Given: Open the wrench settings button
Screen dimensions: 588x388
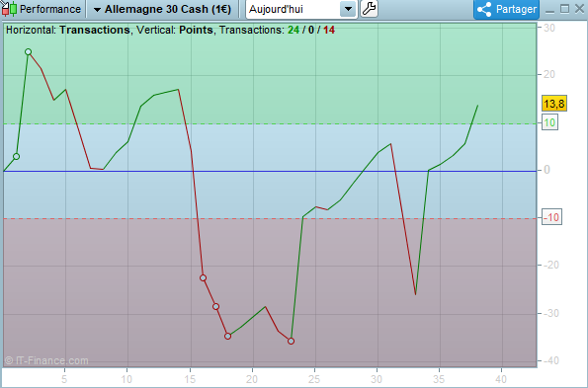Looking at the screenshot, I should click(369, 9).
